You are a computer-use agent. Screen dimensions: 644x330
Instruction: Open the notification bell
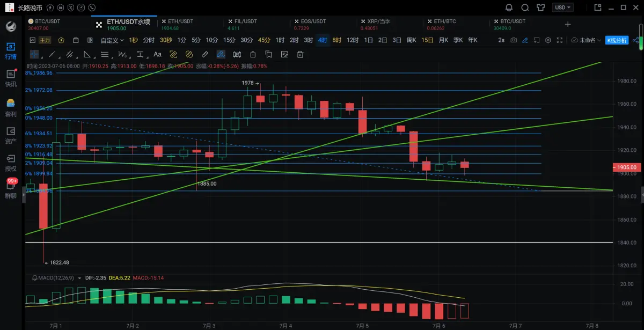tap(509, 8)
